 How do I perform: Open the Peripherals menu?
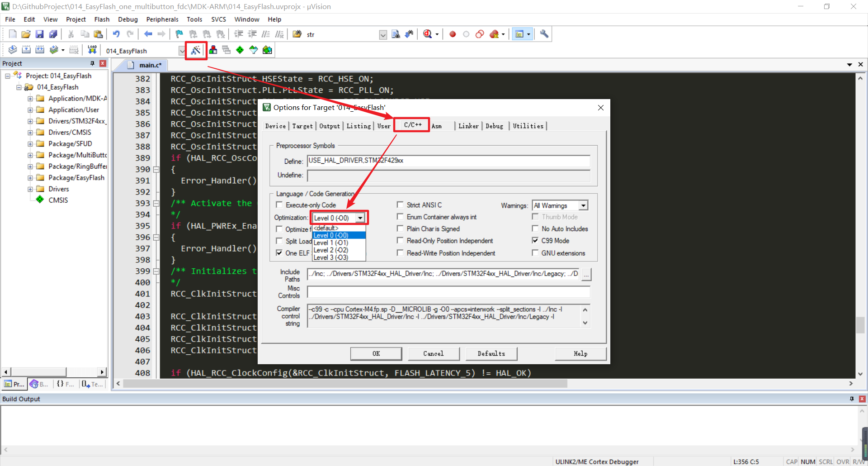click(x=162, y=19)
